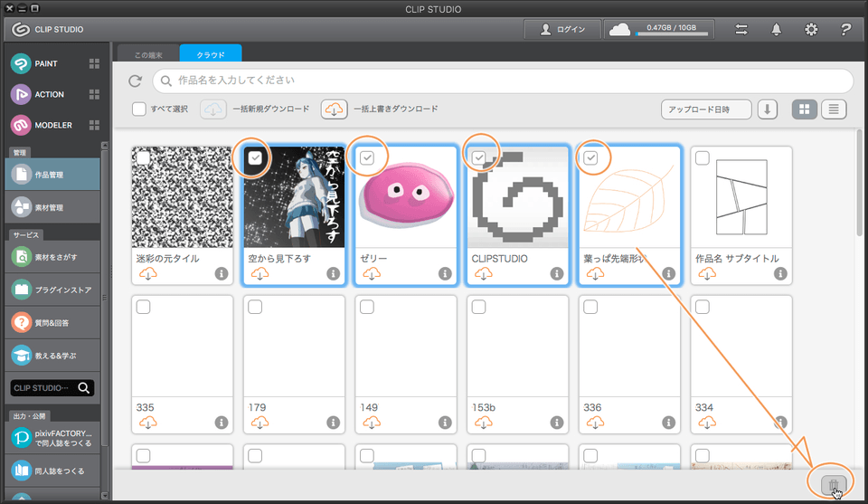868x504 pixels.
Task: Click the refresh icon beside search
Action: (x=136, y=81)
